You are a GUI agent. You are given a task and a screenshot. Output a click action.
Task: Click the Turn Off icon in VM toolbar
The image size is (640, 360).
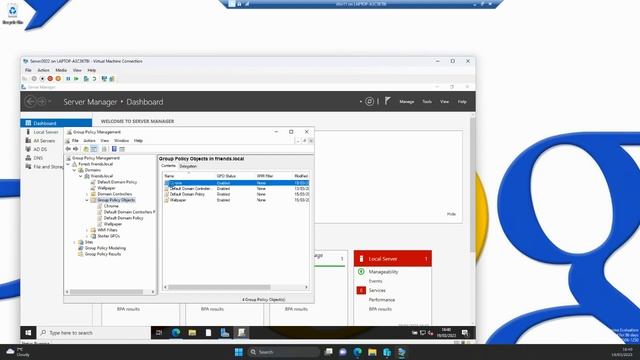[x=42, y=79]
